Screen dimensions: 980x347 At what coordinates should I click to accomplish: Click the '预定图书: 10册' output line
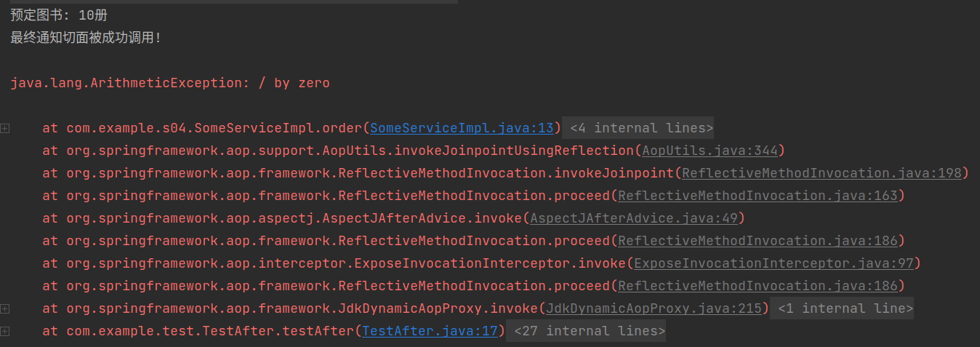59,15
